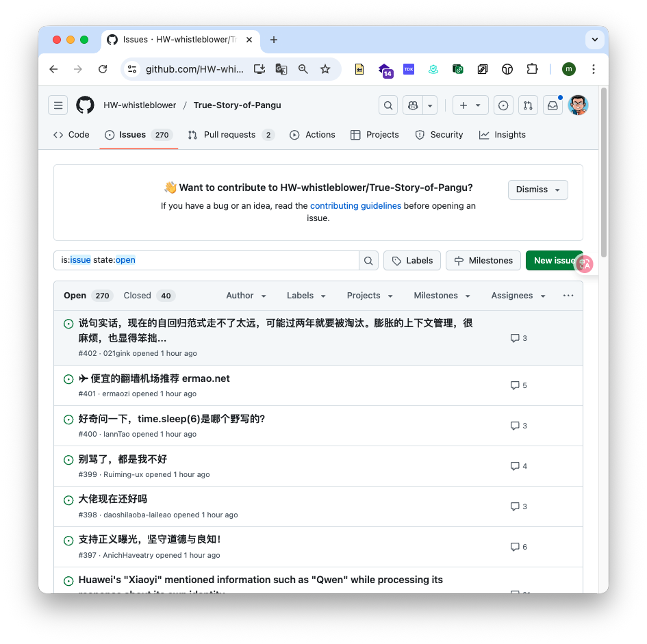The image size is (647, 644).
Task: Reload the page
Action: pyautogui.click(x=103, y=69)
